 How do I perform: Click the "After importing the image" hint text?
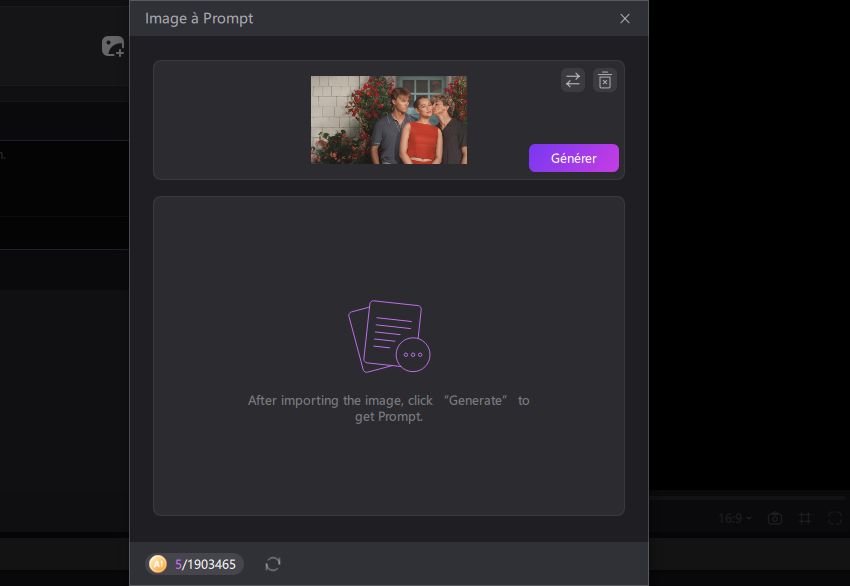389,408
